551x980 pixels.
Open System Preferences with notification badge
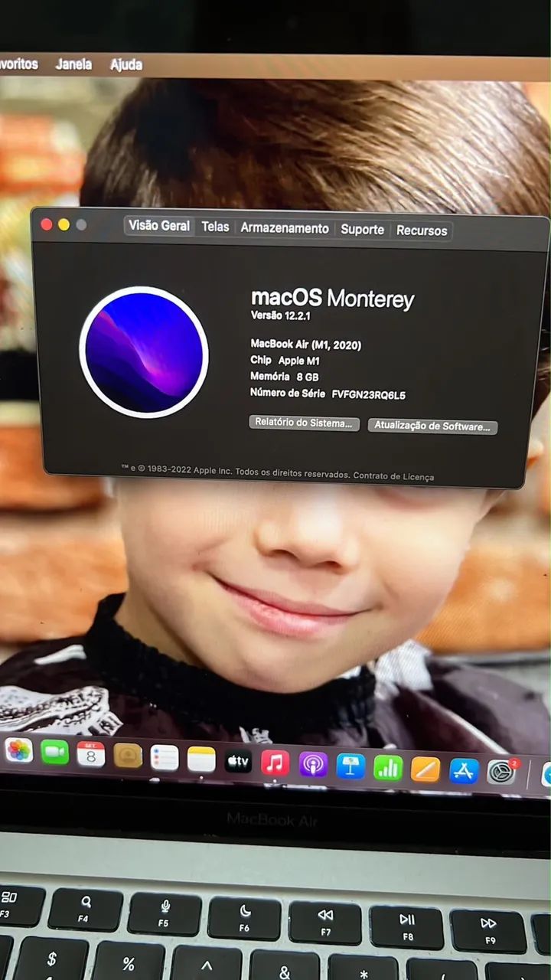point(502,772)
